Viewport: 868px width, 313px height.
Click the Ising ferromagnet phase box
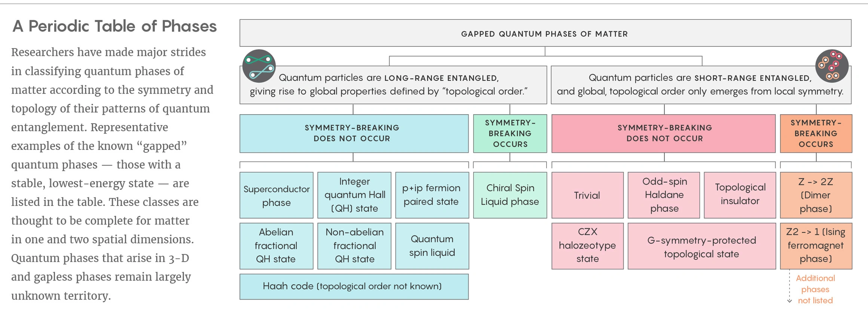pyautogui.click(x=816, y=246)
